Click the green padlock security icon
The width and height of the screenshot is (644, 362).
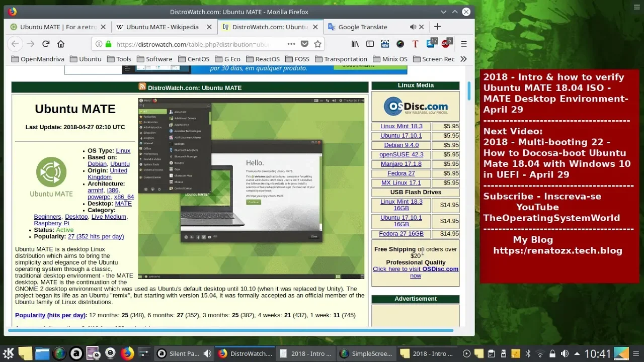point(108,44)
